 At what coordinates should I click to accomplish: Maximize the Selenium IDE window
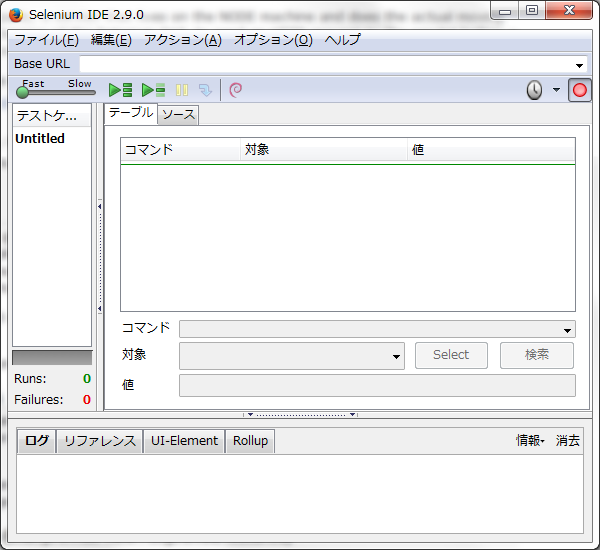(532, 10)
